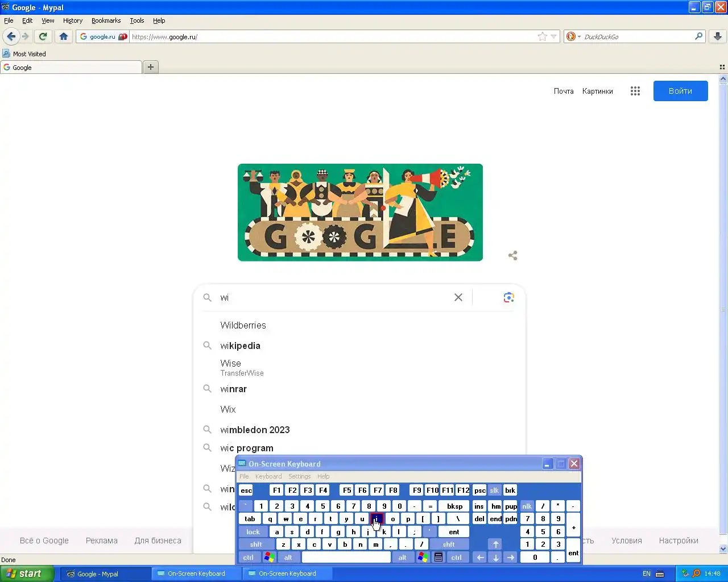Open the Настройки footer link

679,541
